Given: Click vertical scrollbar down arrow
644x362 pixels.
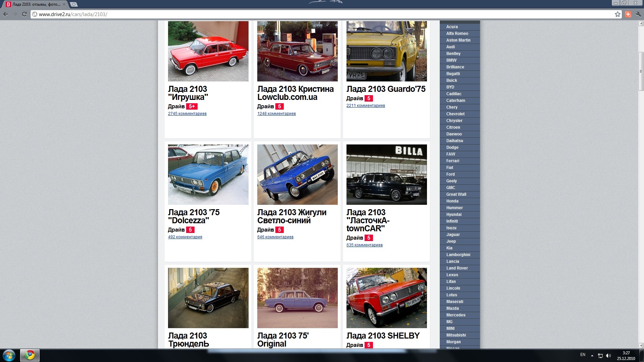Looking at the screenshot, I should click(x=641, y=345).
